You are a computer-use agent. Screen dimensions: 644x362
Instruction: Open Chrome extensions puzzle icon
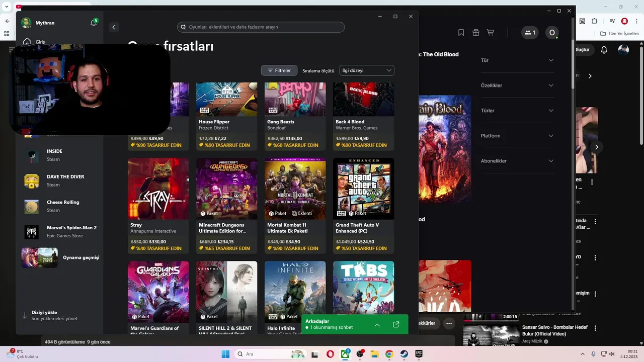[595, 21]
